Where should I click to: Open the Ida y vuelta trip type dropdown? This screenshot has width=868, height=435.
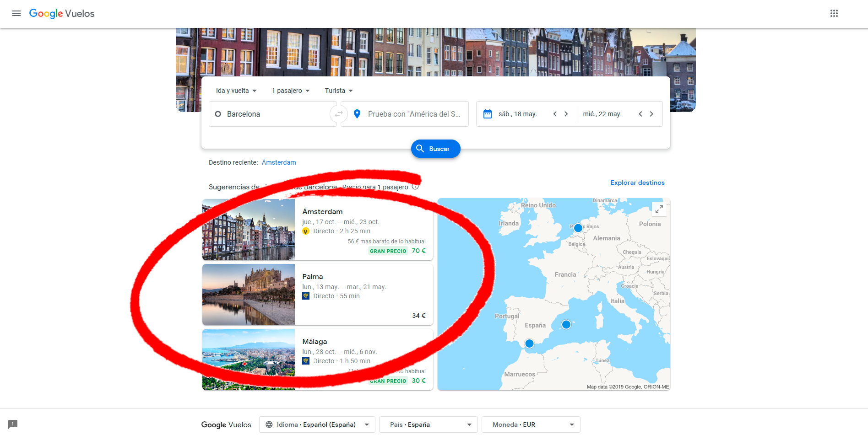tap(236, 91)
